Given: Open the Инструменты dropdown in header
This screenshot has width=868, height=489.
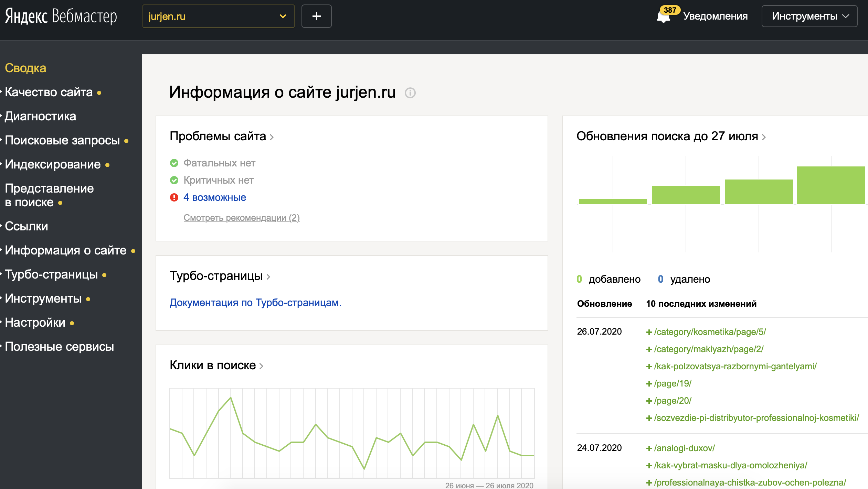Looking at the screenshot, I should [809, 16].
